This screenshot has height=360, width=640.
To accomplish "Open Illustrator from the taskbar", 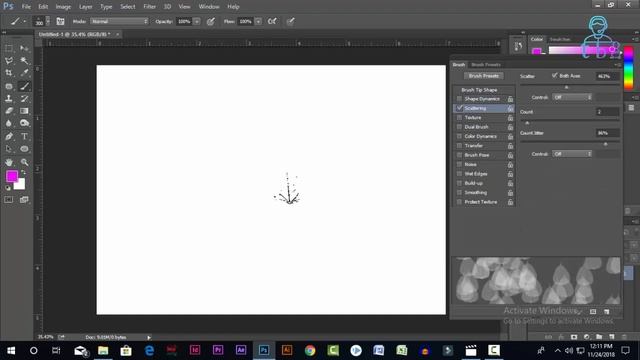I will click(287, 350).
